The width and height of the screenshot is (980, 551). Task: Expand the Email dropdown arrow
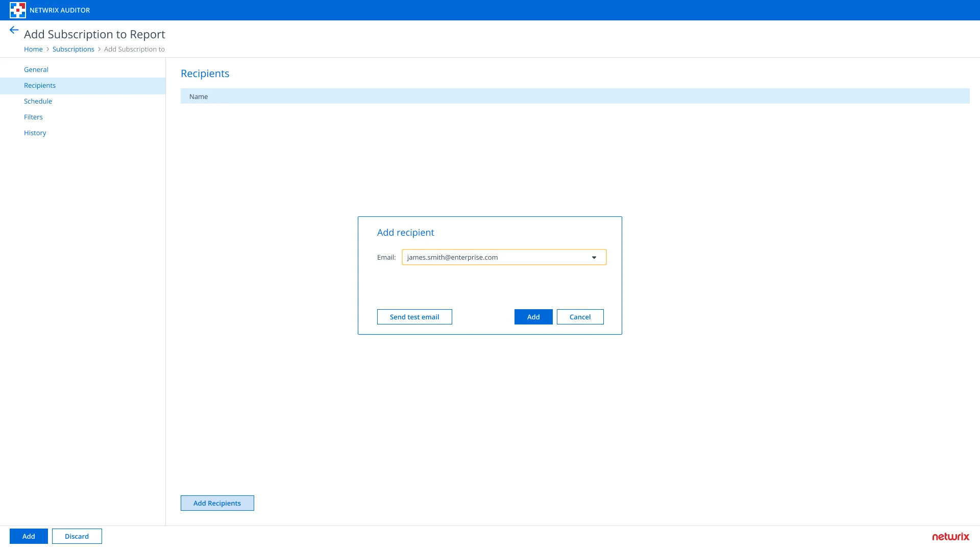tap(594, 258)
